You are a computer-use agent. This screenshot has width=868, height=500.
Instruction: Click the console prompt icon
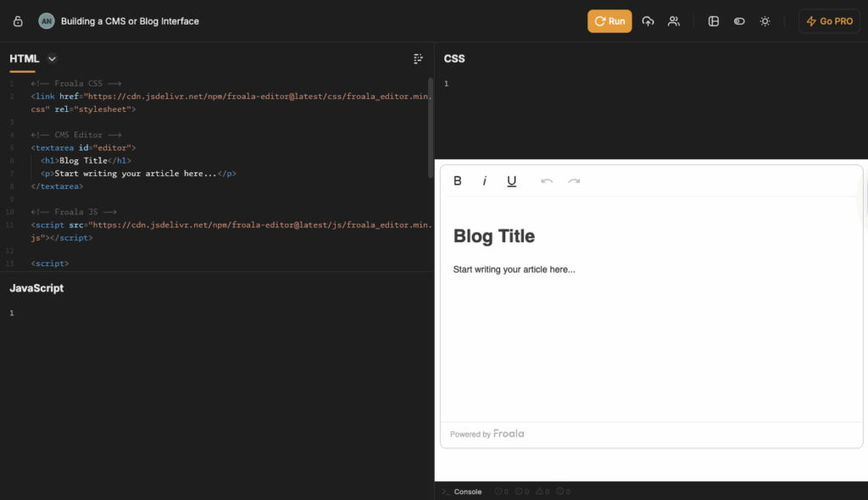click(x=446, y=492)
